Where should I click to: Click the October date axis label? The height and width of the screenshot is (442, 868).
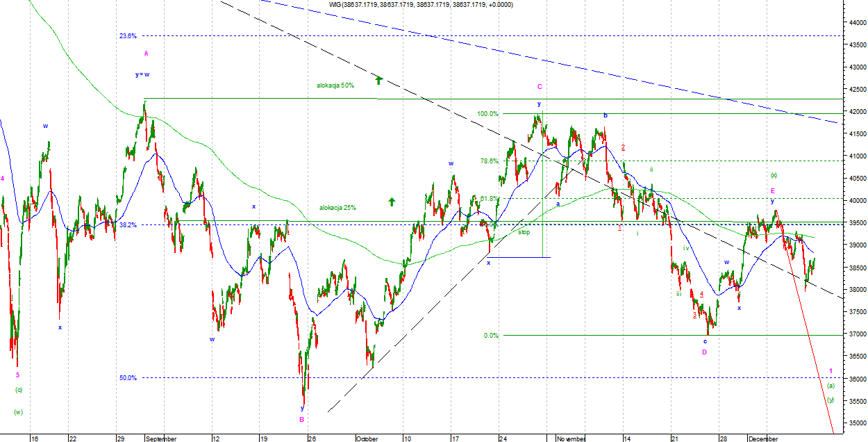pyautogui.click(x=367, y=439)
